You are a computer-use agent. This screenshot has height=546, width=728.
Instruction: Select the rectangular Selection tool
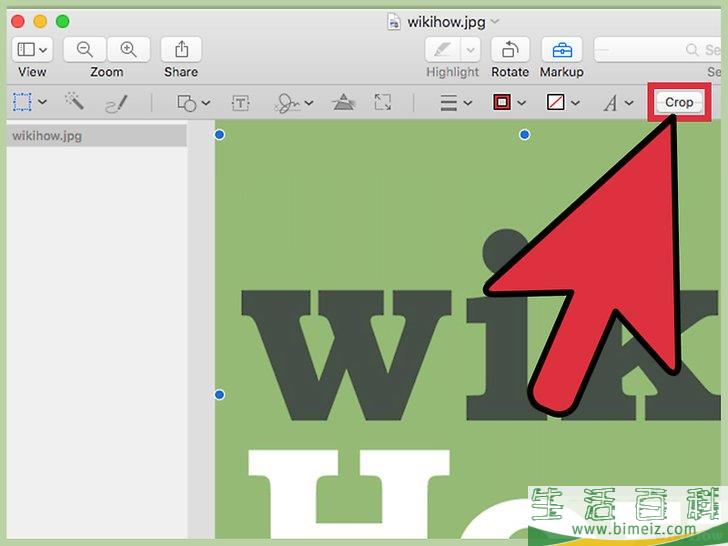click(22, 102)
